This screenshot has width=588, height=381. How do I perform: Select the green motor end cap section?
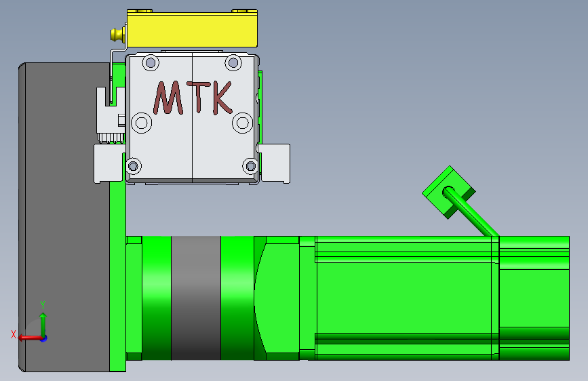(x=534, y=298)
